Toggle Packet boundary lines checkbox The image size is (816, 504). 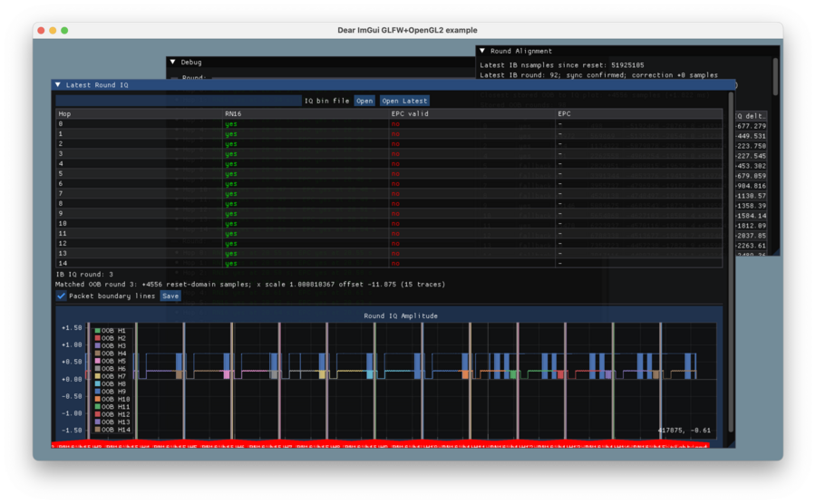[61, 296]
